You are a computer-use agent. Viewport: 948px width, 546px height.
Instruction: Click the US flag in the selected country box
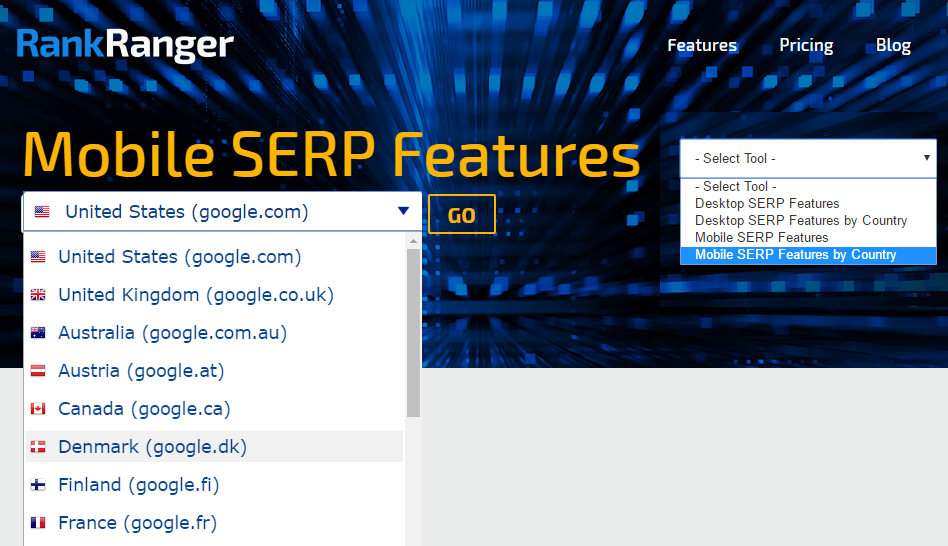[x=42, y=212]
